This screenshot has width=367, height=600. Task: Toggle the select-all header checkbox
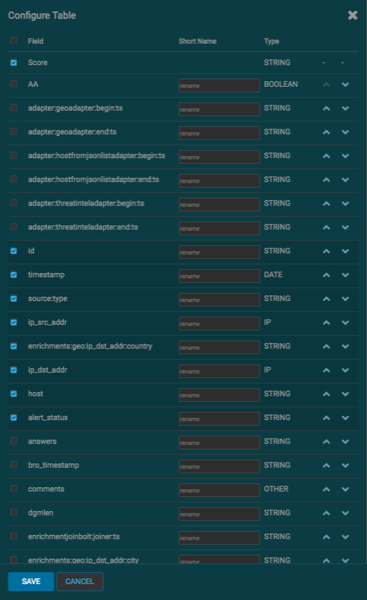tap(14, 41)
